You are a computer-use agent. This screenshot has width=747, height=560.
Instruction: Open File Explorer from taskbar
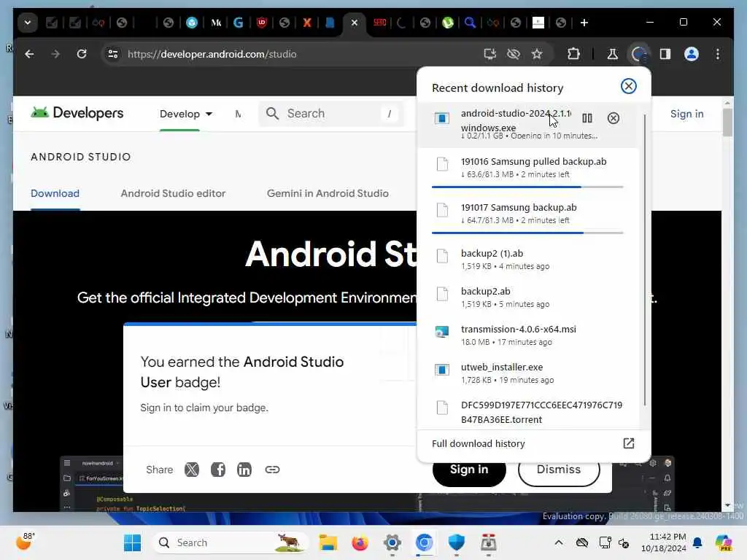[x=328, y=542]
